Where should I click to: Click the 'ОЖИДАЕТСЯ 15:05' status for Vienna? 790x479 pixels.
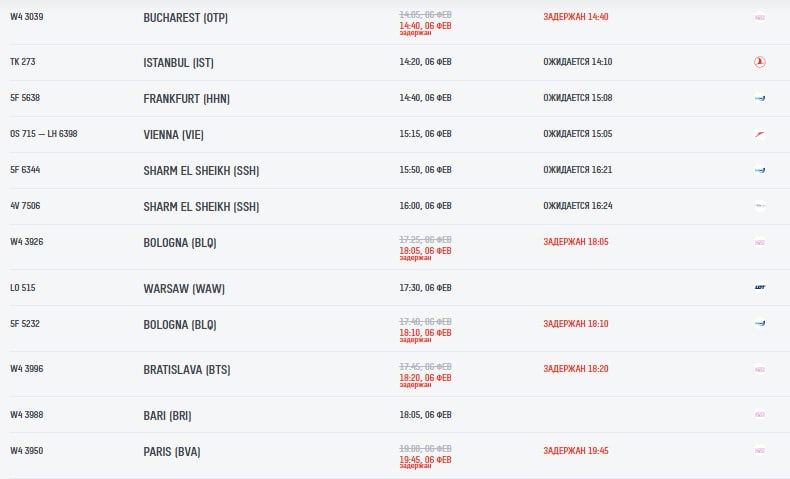point(578,134)
